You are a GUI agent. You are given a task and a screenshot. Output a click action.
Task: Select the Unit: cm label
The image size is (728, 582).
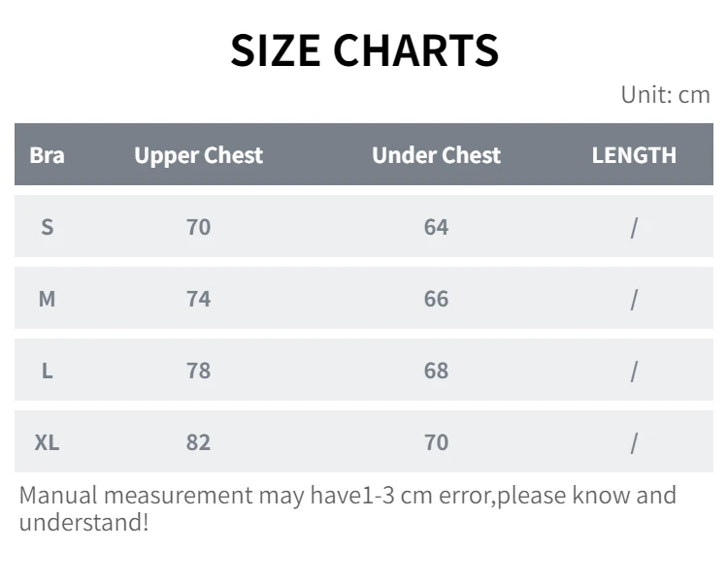pyautogui.click(x=665, y=95)
